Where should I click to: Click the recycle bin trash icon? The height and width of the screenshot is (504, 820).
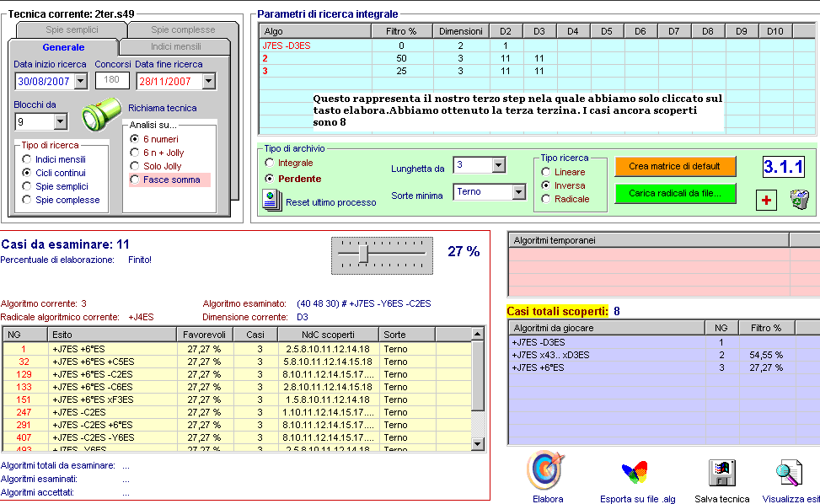coord(799,200)
